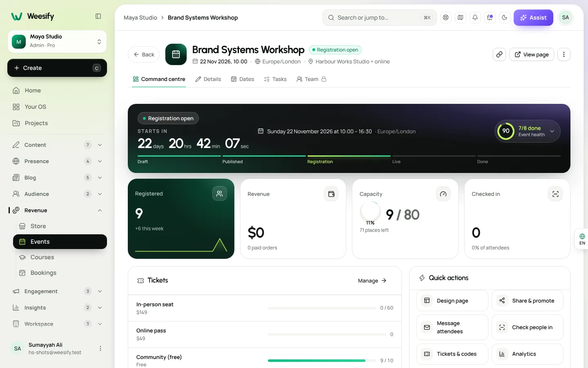
Task: Expand the Presence section chevron
Action: click(100, 161)
